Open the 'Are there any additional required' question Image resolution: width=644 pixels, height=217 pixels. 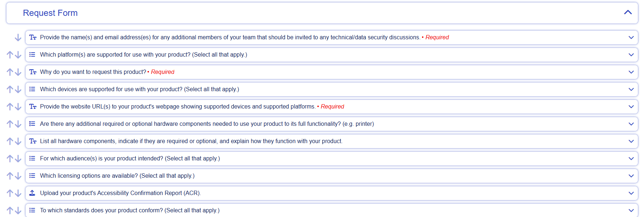click(331, 124)
